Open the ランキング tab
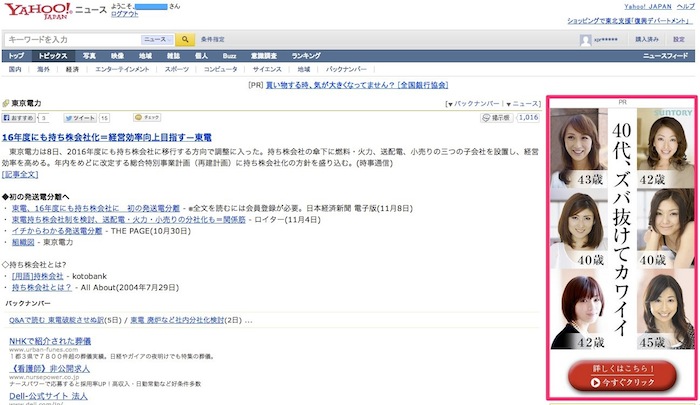Viewport: 700px width, 405px height. coord(306,56)
